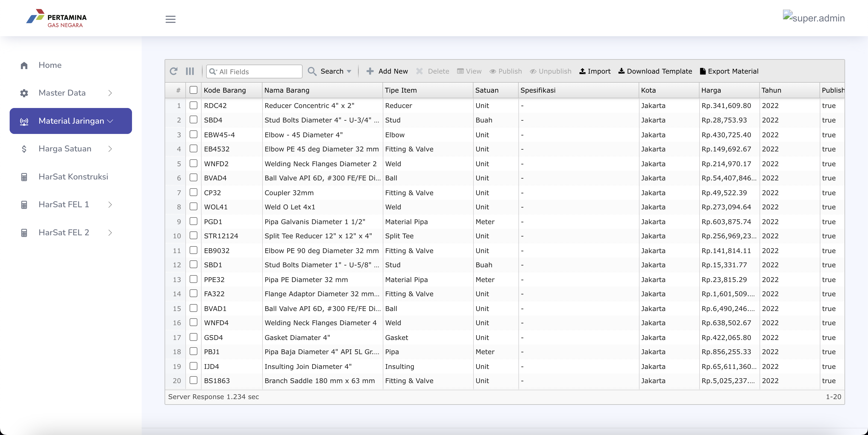Click the Pertamina Gas Negara logo
The height and width of the screenshot is (435, 868).
click(57, 18)
